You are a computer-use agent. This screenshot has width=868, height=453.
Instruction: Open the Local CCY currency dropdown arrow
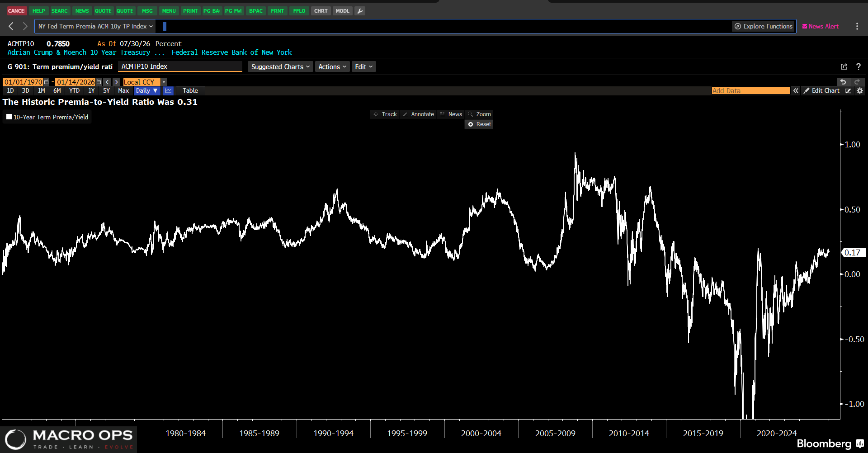pos(164,82)
